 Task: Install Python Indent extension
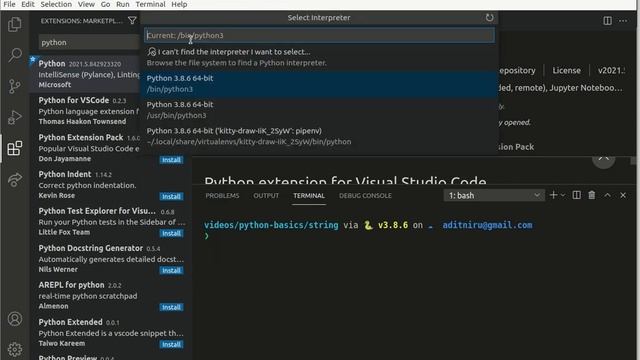pos(171,196)
